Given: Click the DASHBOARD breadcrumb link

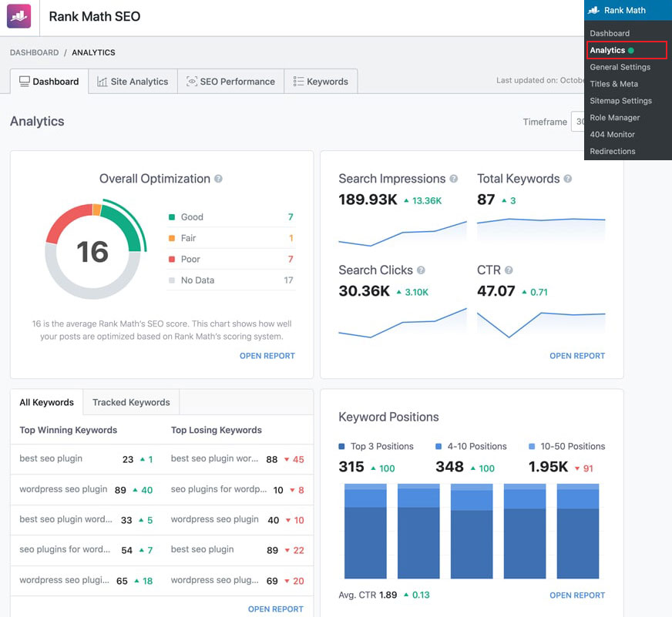Looking at the screenshot, I should click(34, 52).
